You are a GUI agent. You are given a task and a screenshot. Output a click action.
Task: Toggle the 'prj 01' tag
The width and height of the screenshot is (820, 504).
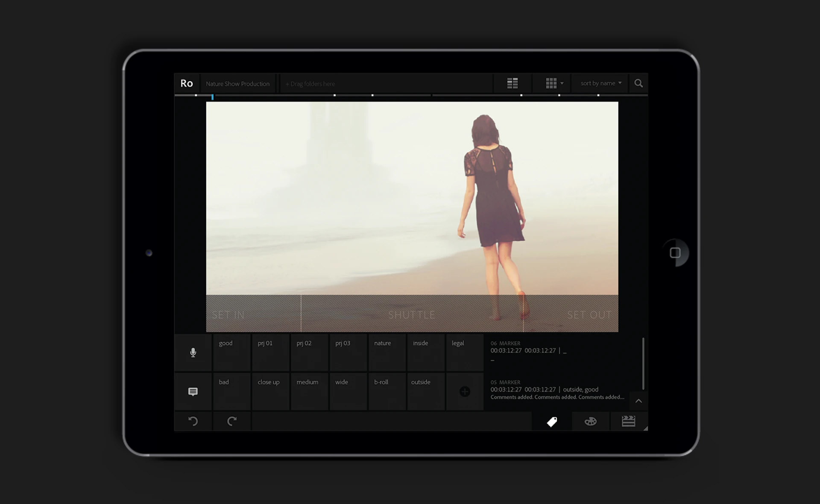tap(271, 353)
